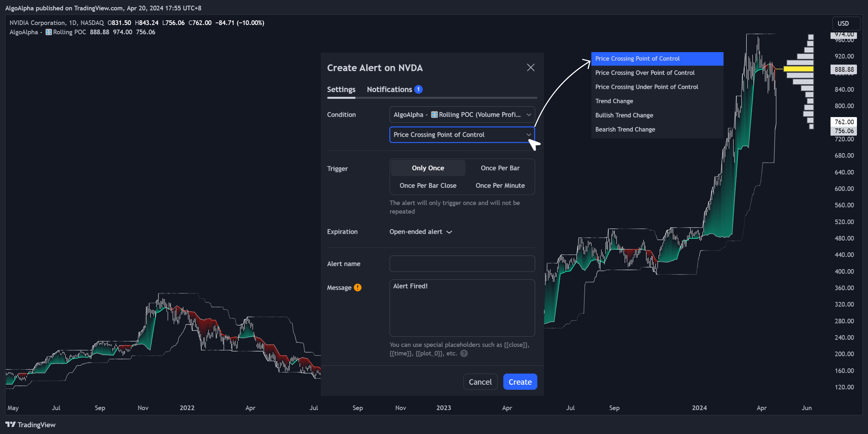Screen dimensions: 868x434
Task: Open the Open-ended alert expiration dropdown
Action: (421, 232)
